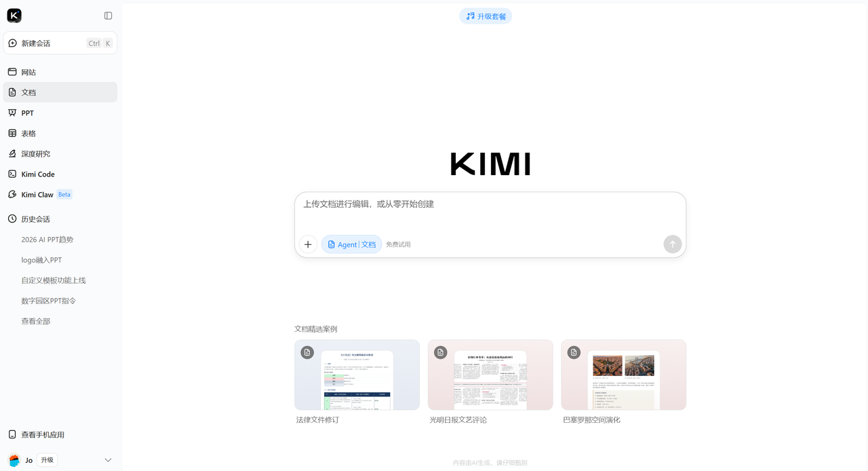Open 历史会话 history section
The height and width of the screenshot is (471, 868).
point(60,219)
